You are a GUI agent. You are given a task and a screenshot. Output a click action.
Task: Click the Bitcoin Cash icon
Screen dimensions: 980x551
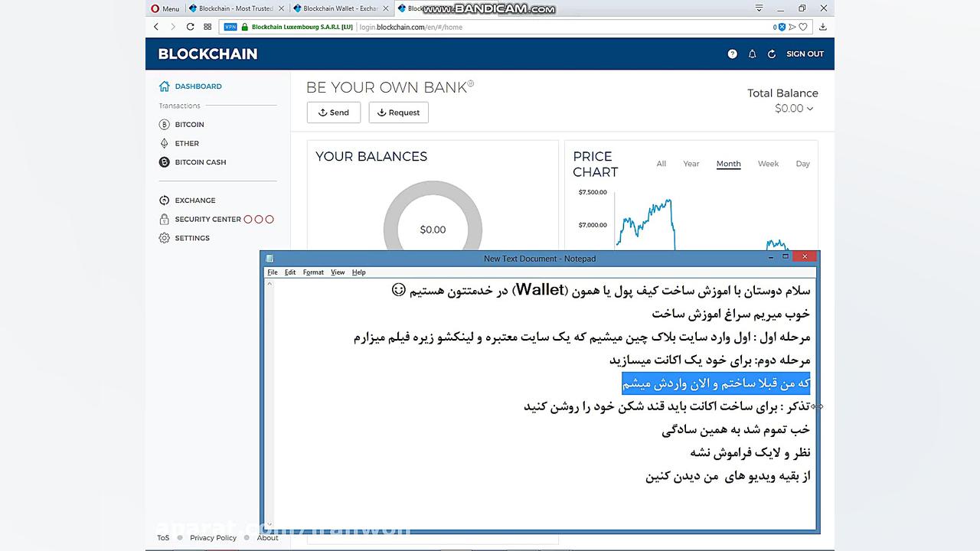tap(164, 162)
